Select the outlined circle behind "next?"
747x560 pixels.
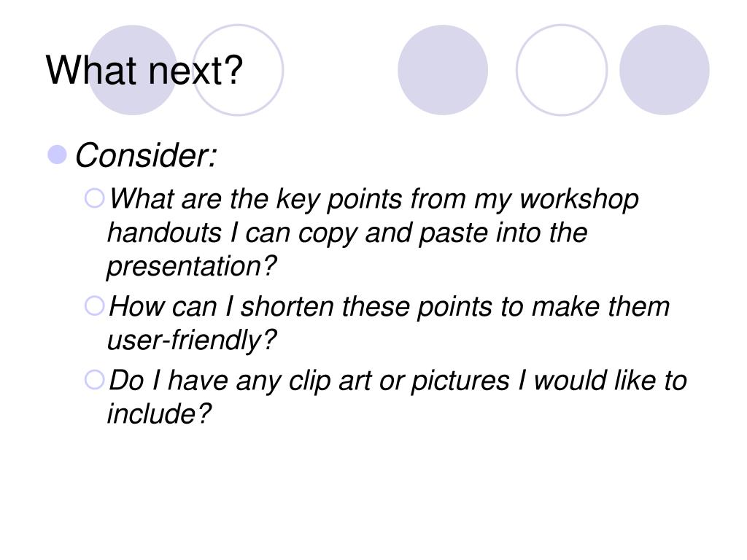tap(239, 70)
